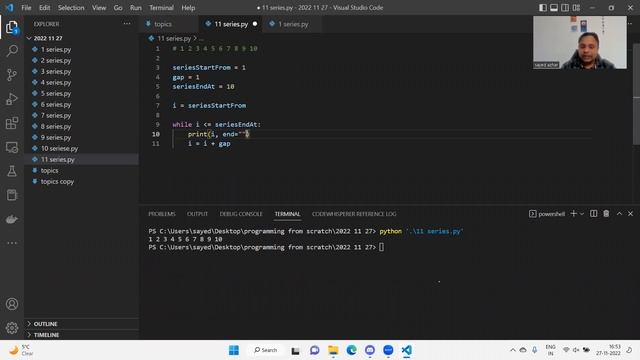Open the Extensions view
The height and width of the screenshot is (360, 640).
(x=12, y=123)
